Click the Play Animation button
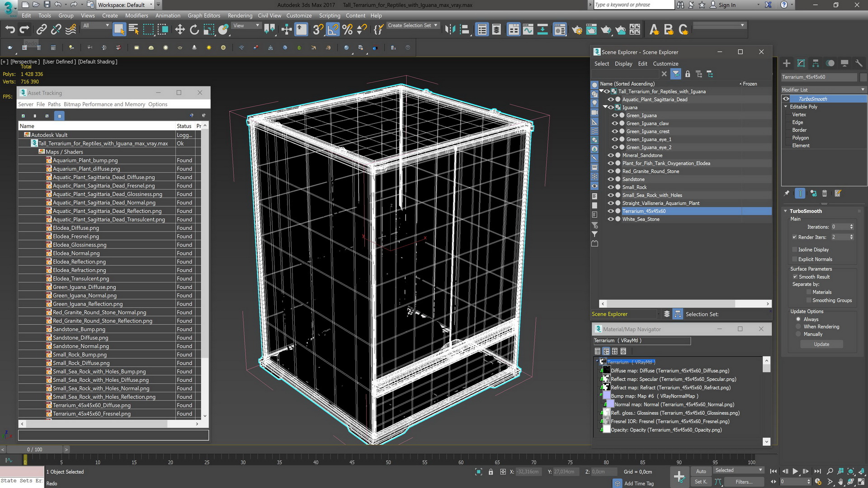The image size is (868, 488). [795, 471]
